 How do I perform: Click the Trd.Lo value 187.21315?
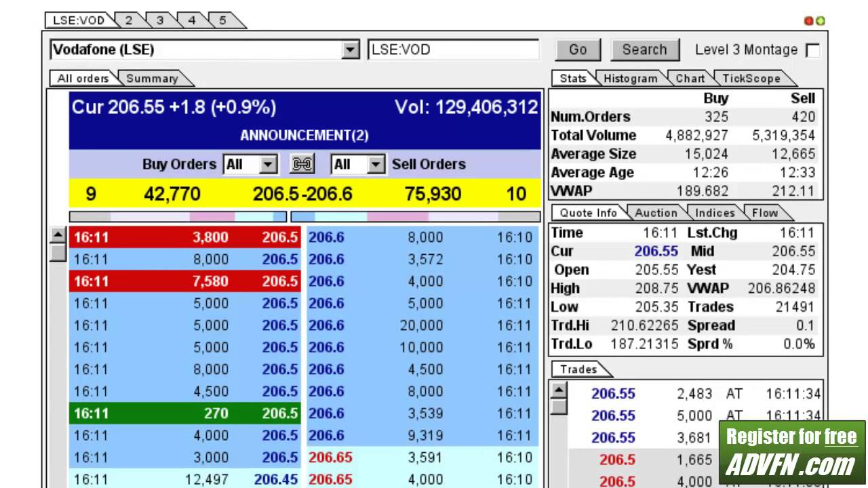coord(644,344)
